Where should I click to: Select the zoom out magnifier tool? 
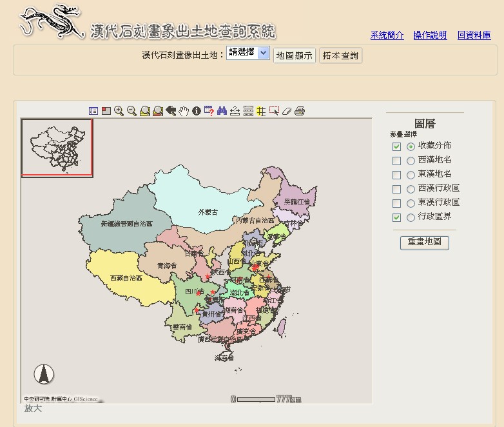(131, 111)
